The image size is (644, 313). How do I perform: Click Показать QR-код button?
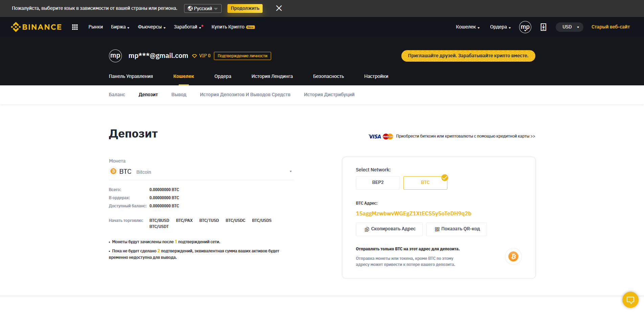[x=456, y=229]
